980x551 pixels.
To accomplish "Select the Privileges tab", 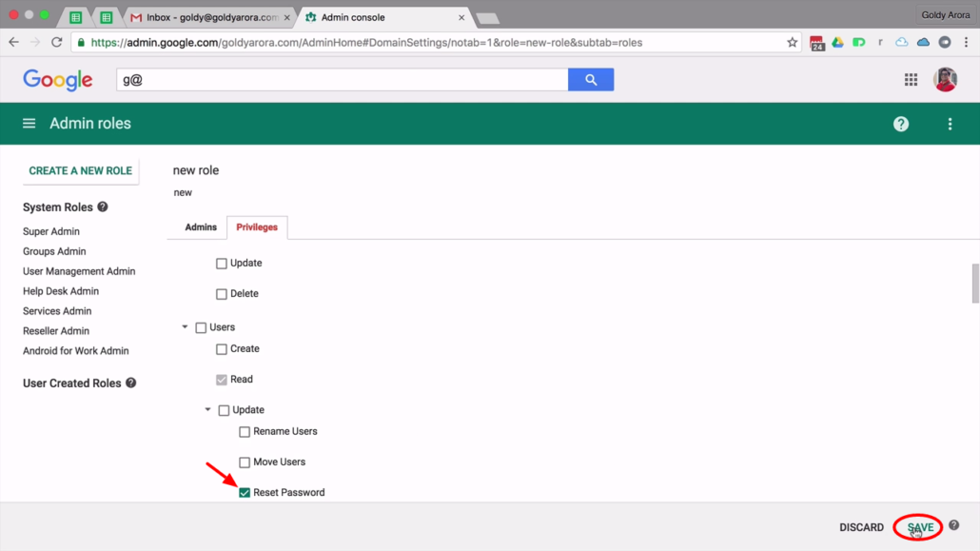I will pyautogui.click(x=257, y=227).
